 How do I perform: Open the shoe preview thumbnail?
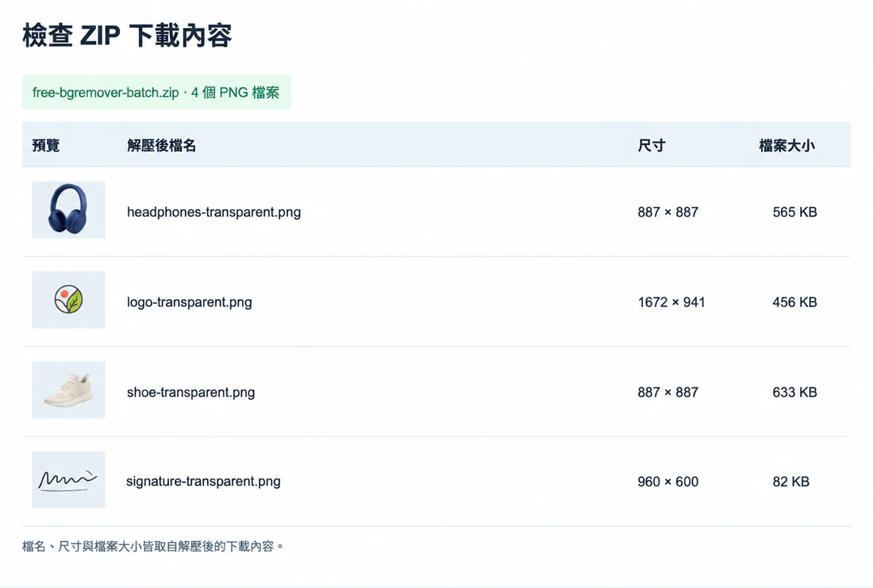68,390
